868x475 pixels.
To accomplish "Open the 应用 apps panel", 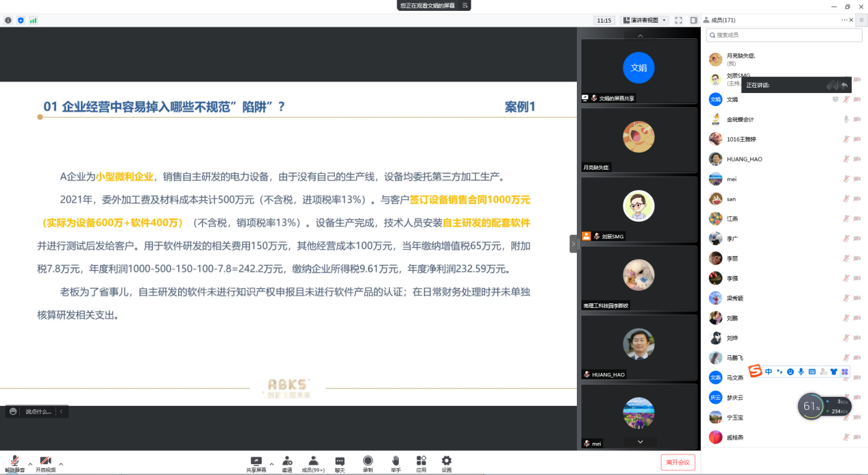I will point(421,463).
